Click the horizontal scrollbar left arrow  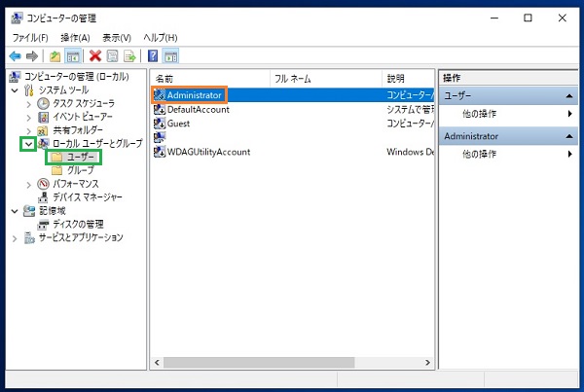157,363
